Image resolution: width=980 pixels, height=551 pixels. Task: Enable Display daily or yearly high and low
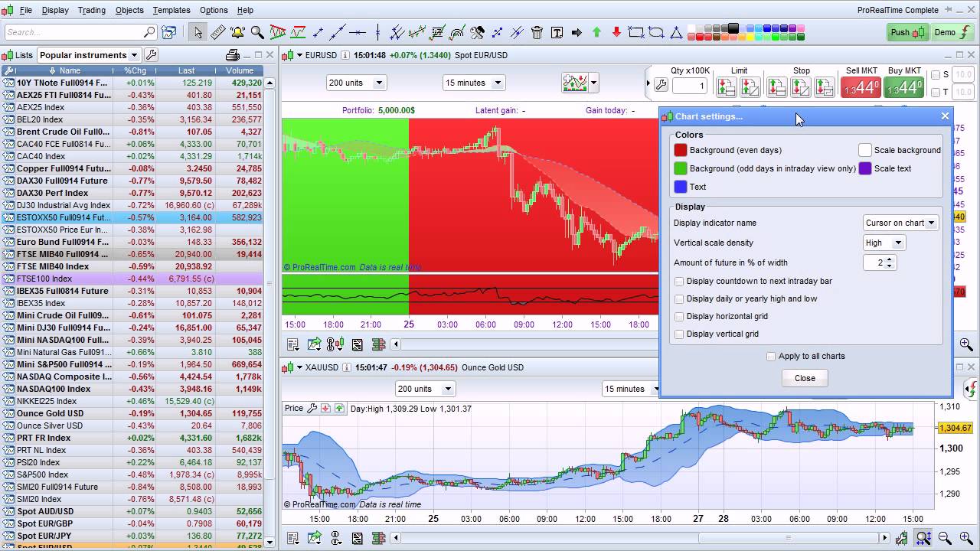679,299
